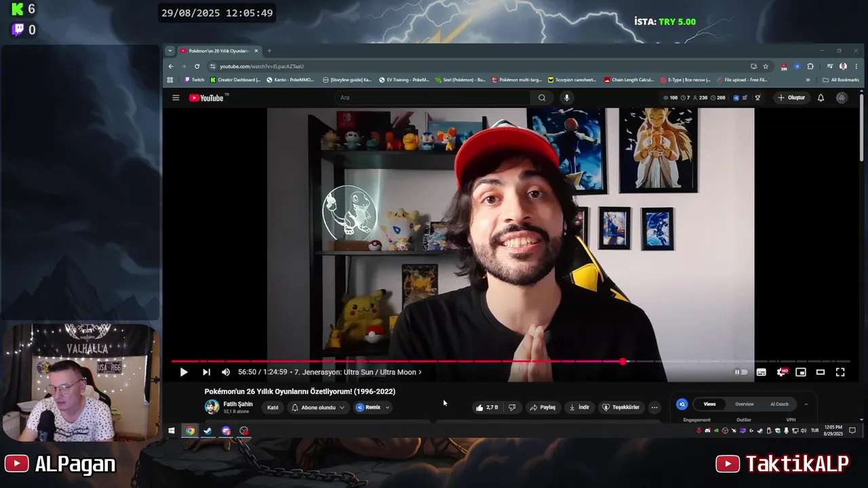868x488 pixels.
Task: Skip to the next video
Action: click(206, 372)
